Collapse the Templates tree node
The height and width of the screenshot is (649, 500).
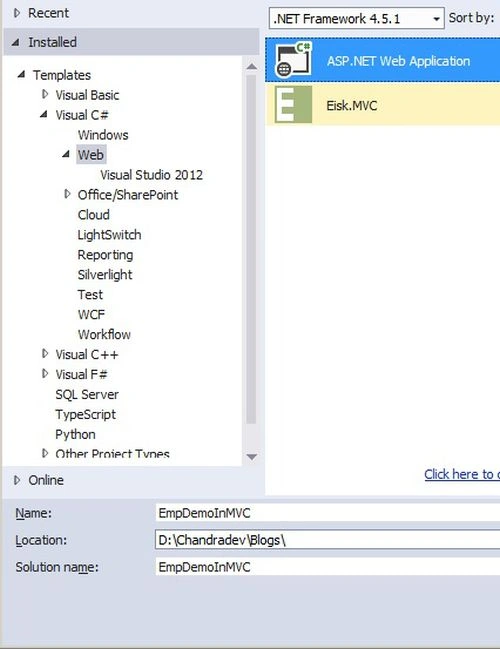click(21, 75)
